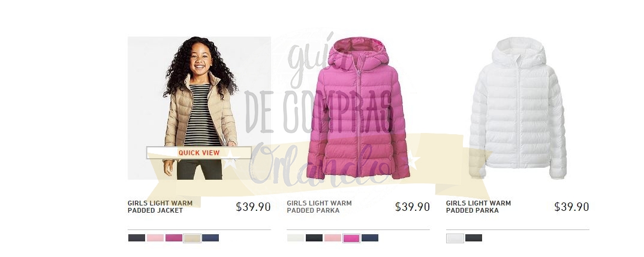Click the girl model in beige jacket photo

pos(199,108)
